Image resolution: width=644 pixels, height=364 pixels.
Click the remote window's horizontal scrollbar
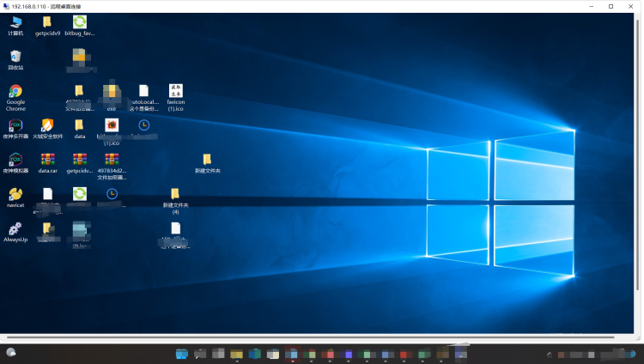[x=311, y=337]
